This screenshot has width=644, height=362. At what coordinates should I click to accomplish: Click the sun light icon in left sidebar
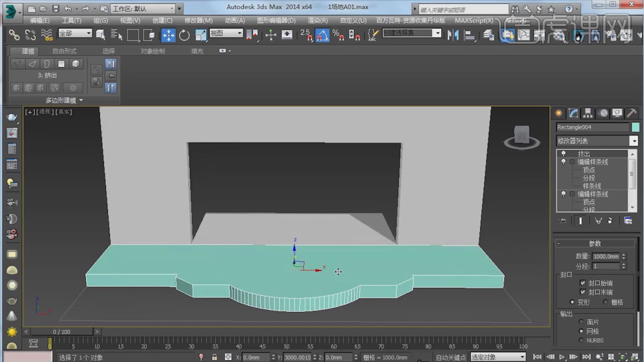12,331
